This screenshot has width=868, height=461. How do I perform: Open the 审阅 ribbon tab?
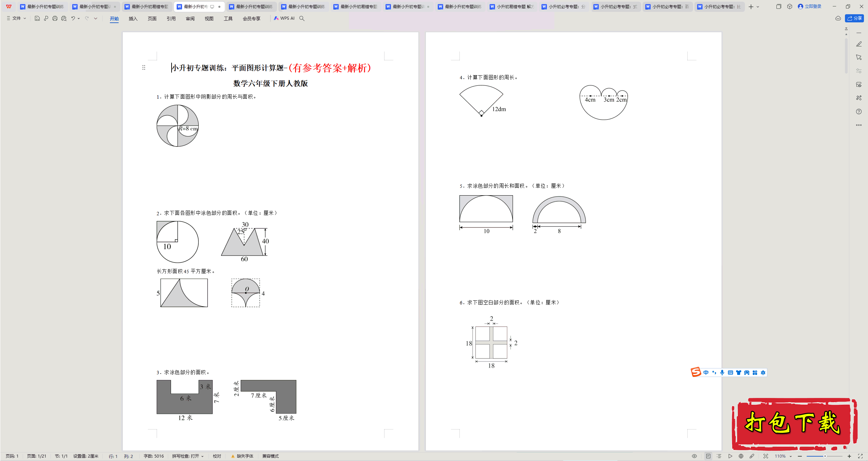190,19
